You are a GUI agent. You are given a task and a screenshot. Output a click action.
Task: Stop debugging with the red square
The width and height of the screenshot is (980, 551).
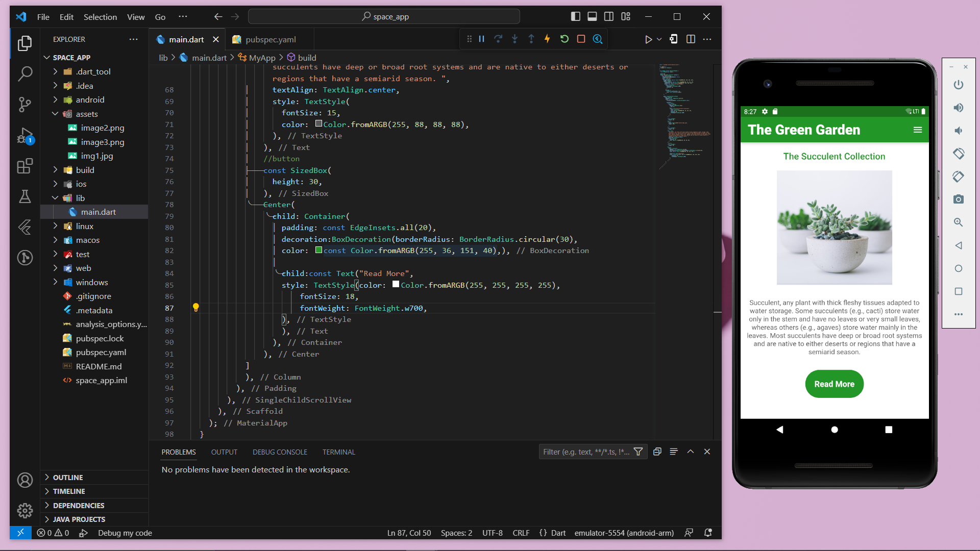click(581, 39)
